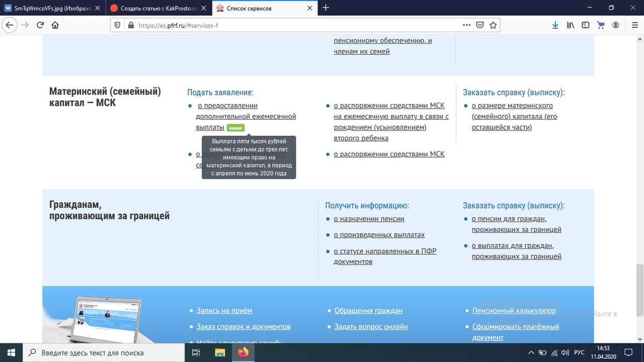Close the SmTqWmcoVFs.jpg tab
644x362 pixels.
[98, 8]
